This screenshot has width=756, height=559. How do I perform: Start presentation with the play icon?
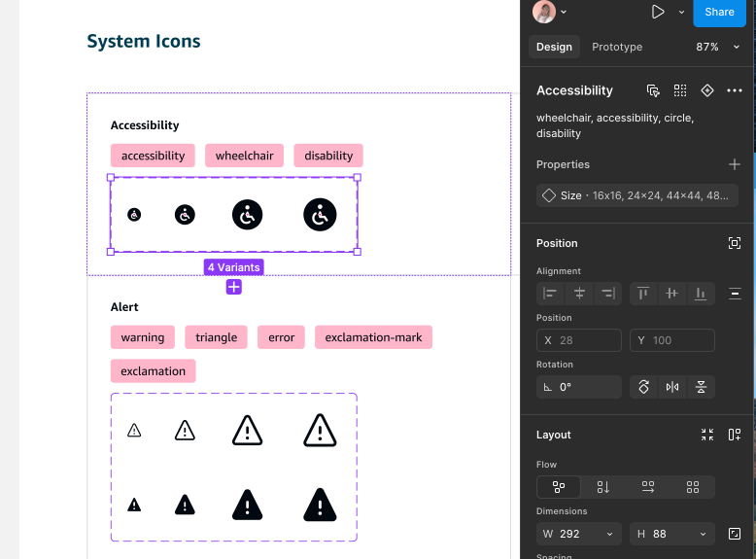click(657, 12)
